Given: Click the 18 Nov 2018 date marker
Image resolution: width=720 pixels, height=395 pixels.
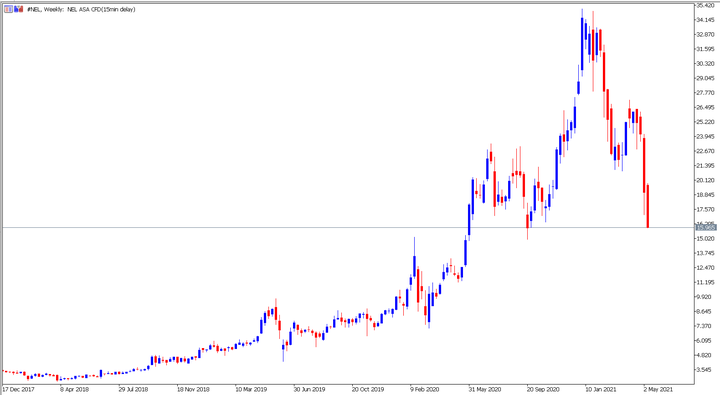Looking at the screenshot, I should (193, 389).
